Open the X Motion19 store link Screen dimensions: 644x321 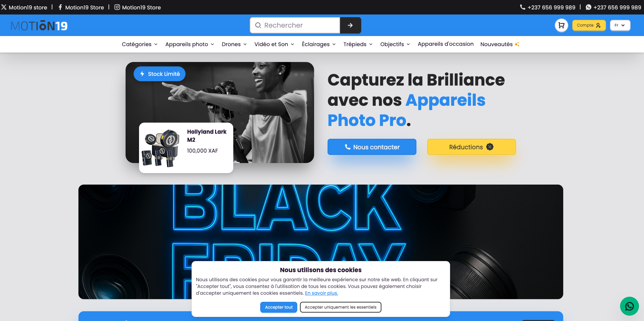(24, 7)
